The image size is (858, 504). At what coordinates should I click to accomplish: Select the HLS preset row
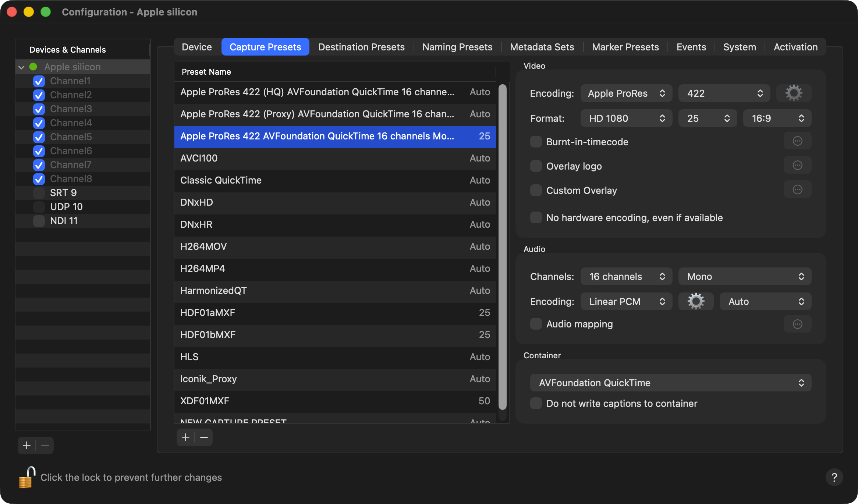[x=335, y=357]
